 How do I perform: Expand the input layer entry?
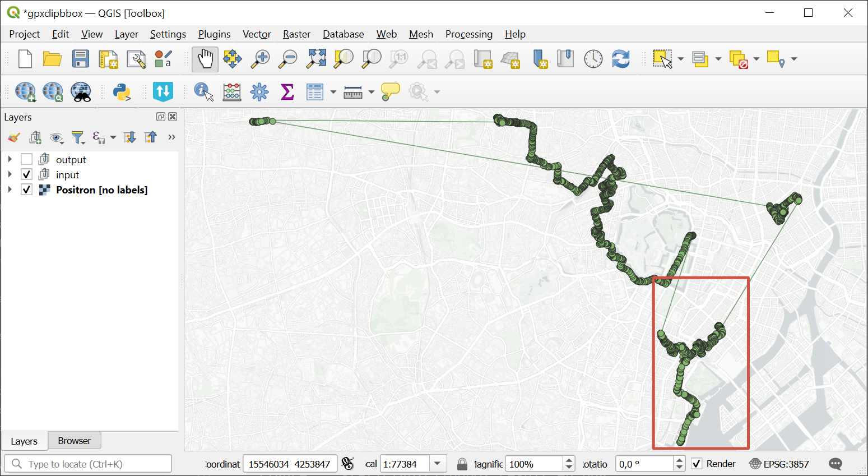point(10,174)
